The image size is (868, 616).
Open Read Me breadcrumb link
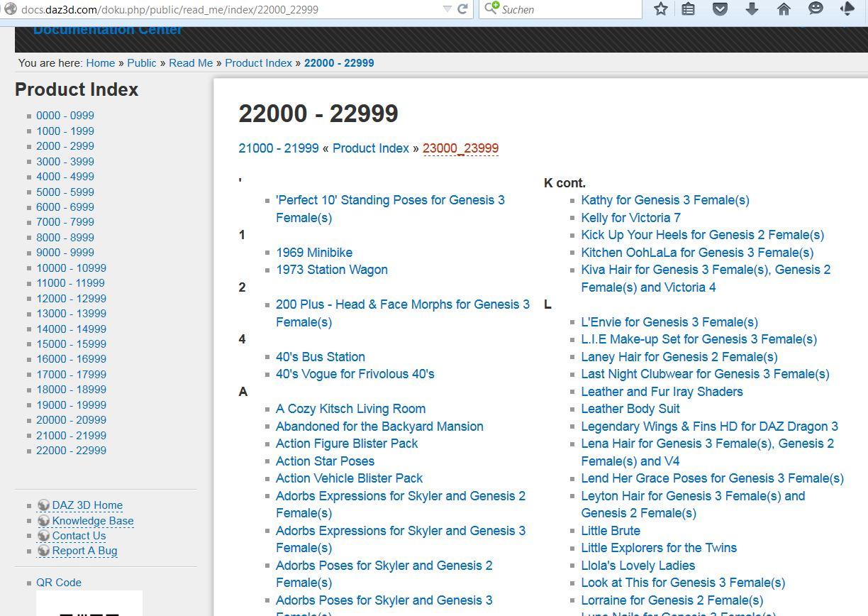click(191, 62)
